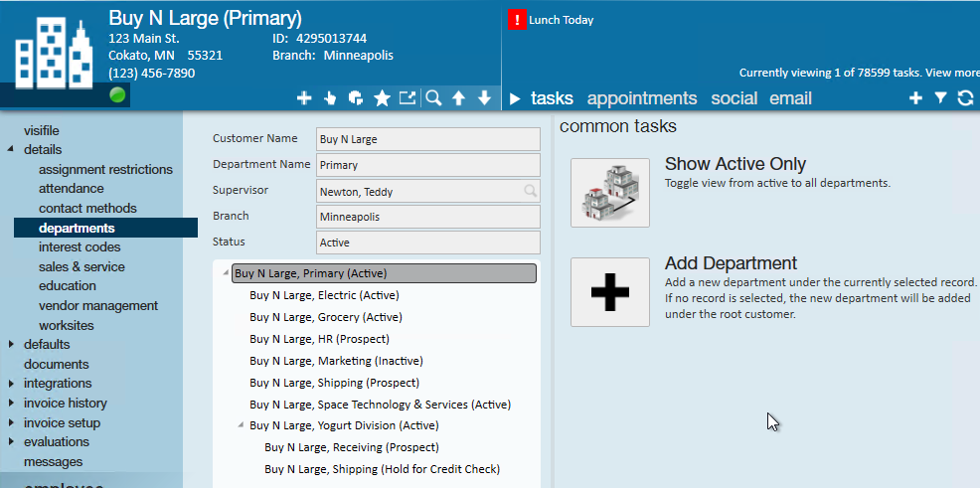Viewport: 980px width, 488px height.
Task: Click the red exclamation Lunch Today alert icon
Action: 517,20
